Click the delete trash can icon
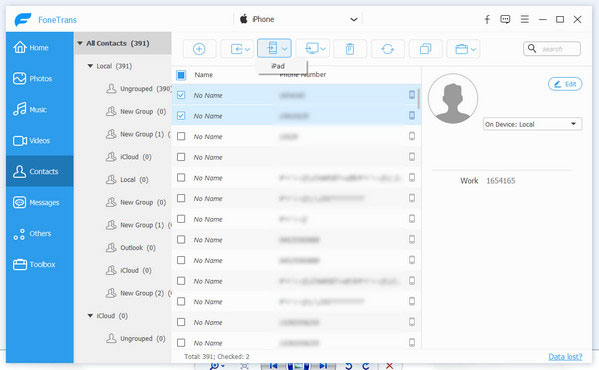Image resolution: width=599 pixels, height=370 pixels. pos(350,49)
